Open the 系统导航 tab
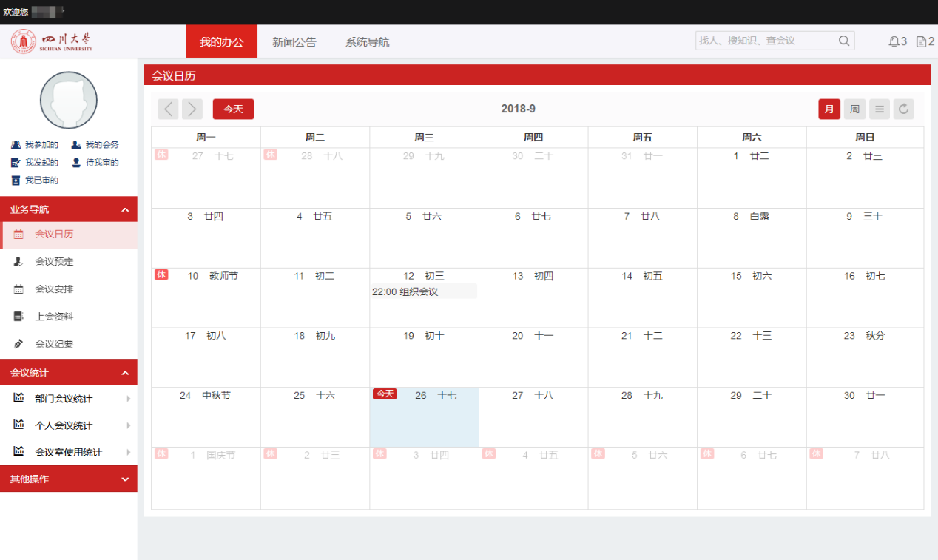This screenshot has width=938, height=560. click(368, 42)
